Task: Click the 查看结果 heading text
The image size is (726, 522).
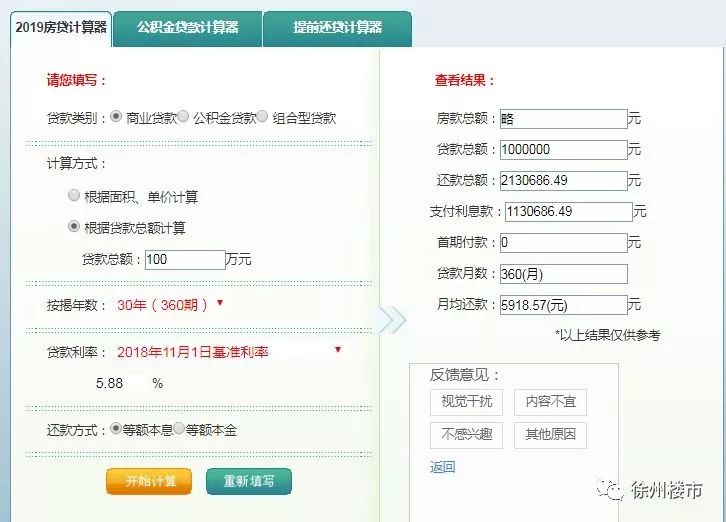Action: tap(464, 81)
